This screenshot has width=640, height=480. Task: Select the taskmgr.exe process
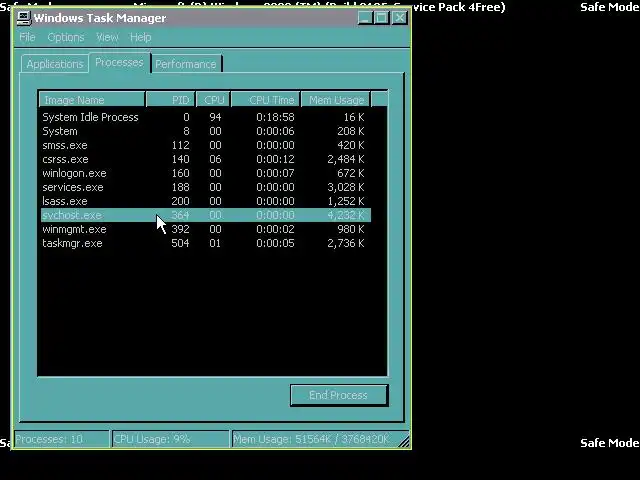tap(206, 243)
